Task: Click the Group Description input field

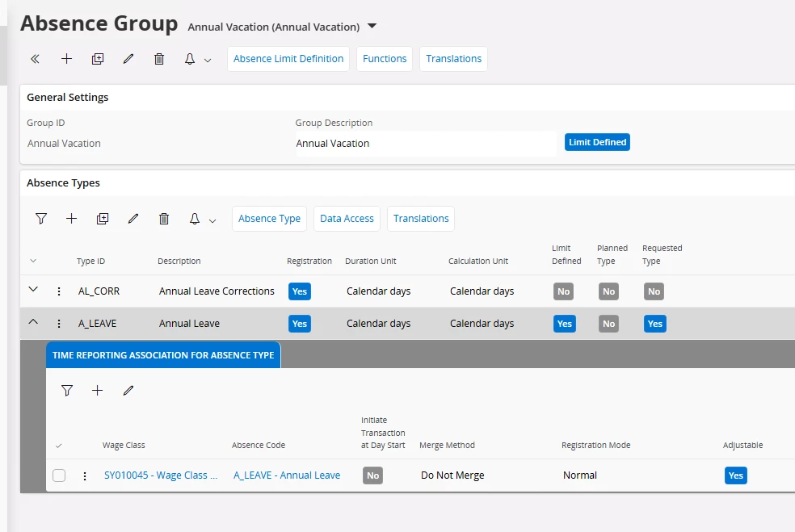Action: click(x=425, y=144)
